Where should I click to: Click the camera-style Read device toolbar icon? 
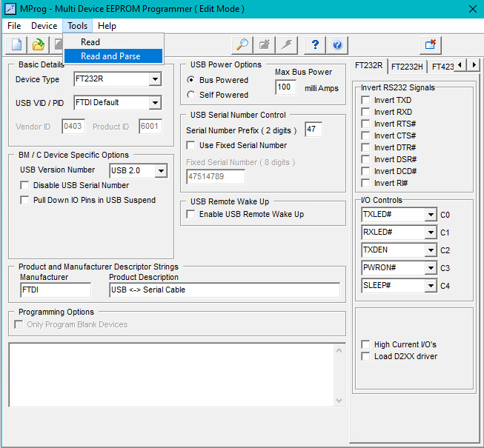(264, 45)
